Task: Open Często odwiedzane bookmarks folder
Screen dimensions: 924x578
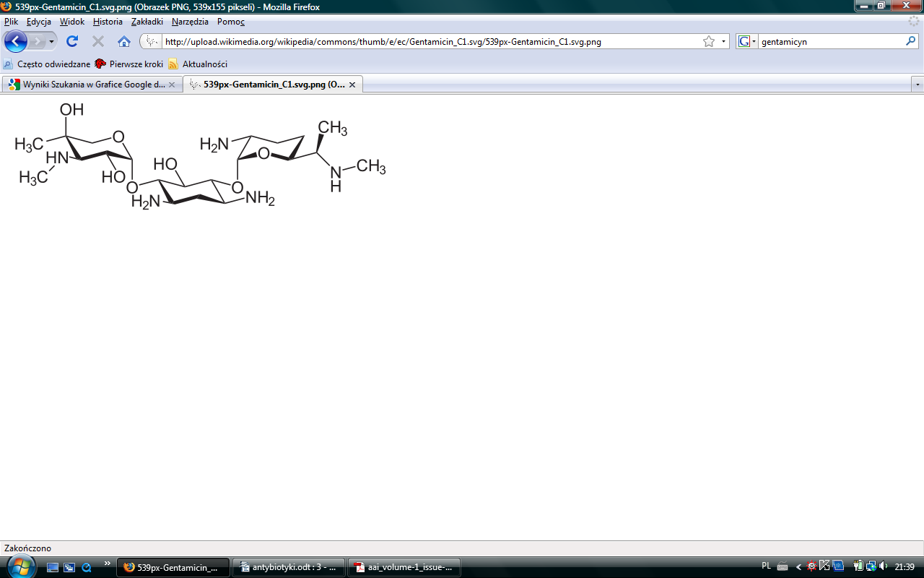Action: (x=47, y=64)
